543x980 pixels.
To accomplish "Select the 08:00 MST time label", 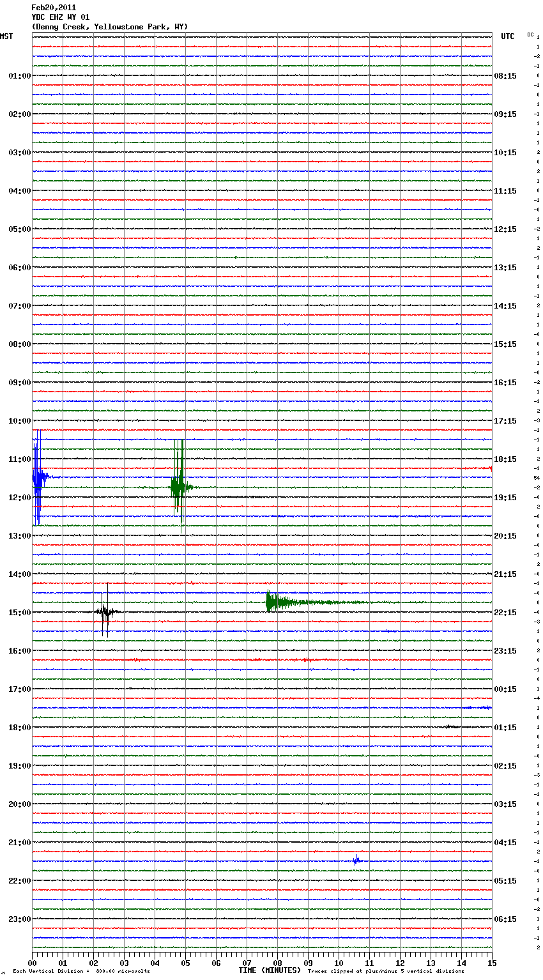I will (20, 344).
